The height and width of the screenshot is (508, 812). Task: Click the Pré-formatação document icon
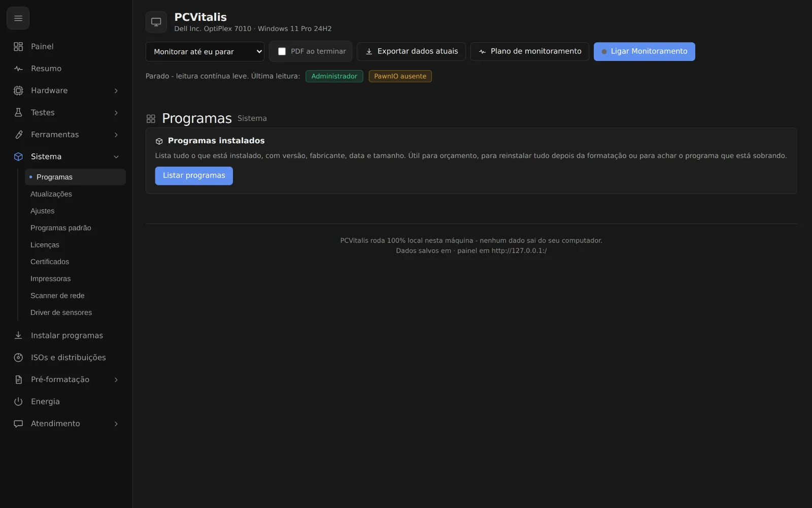18,379
